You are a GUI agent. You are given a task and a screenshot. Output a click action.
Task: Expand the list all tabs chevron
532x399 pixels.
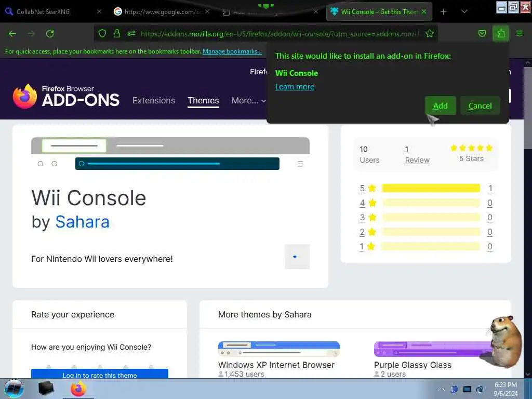[x=464, y=12]
